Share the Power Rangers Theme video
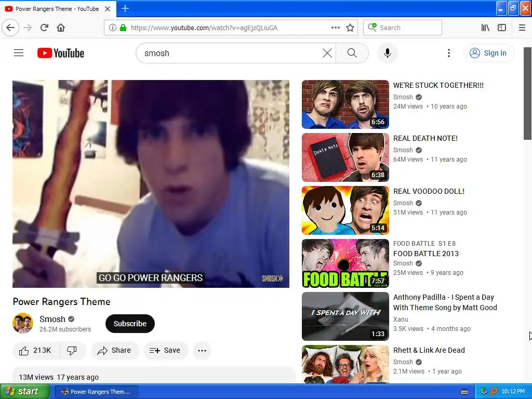The image size is (532, 399). 114,351
